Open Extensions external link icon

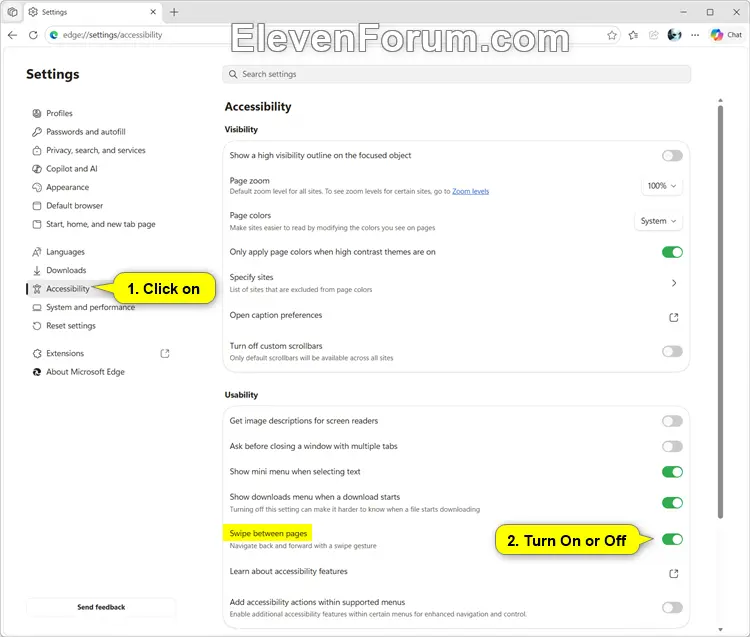pos(165,353)
